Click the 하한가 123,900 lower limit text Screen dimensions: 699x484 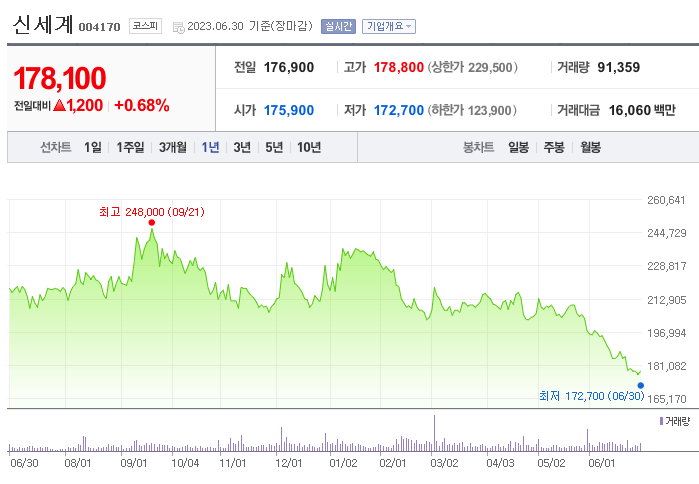tap(473, 110)
